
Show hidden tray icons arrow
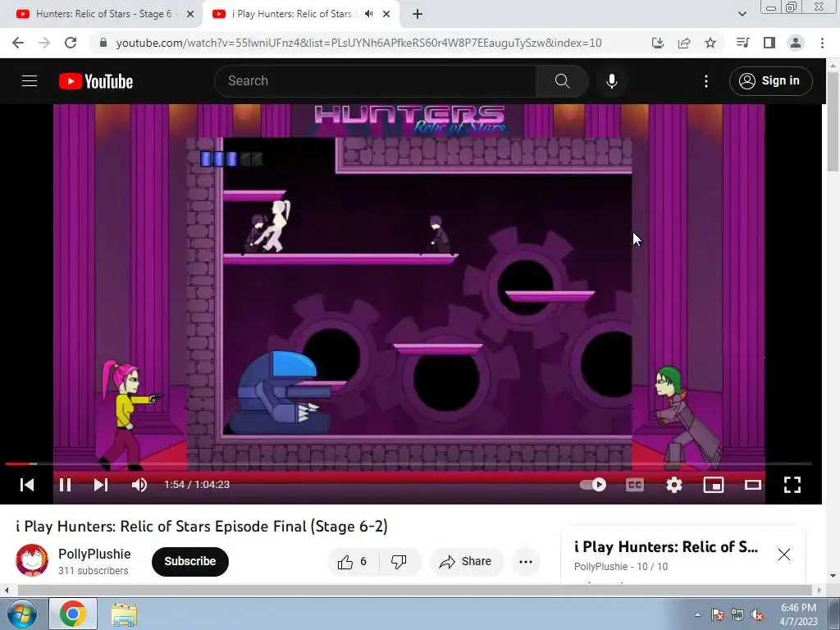697,614
